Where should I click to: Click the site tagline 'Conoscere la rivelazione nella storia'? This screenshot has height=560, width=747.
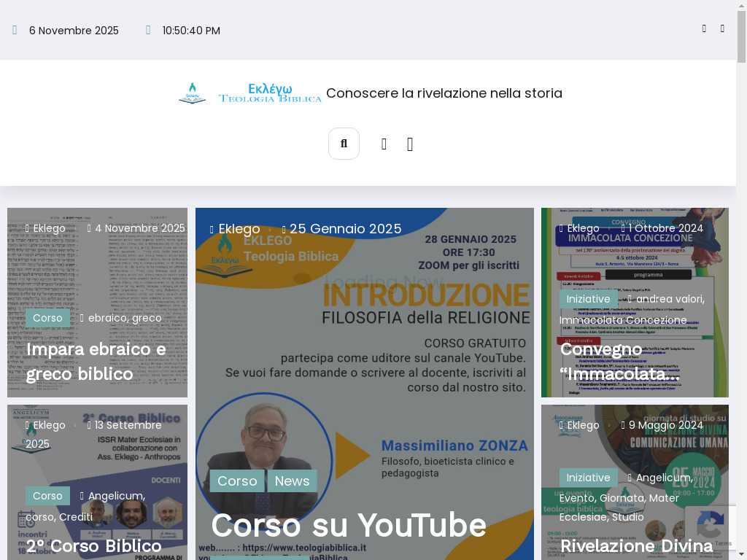[444, 93]
